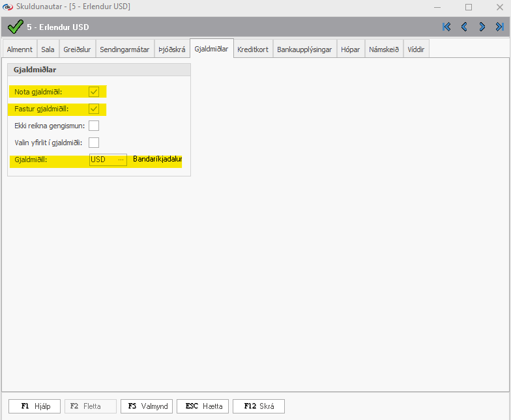Check Valin yfirlit í gjaldmiðli box
Screen dimensions: 511x420
[x=94, y=143]
